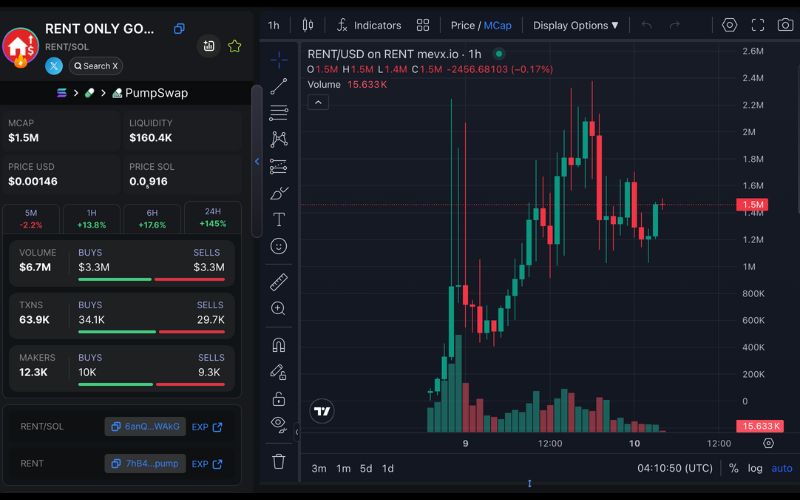Select the Fibonacci retracement tool
Viewport: 800px width, 500px height.
[x=279, y=113]
